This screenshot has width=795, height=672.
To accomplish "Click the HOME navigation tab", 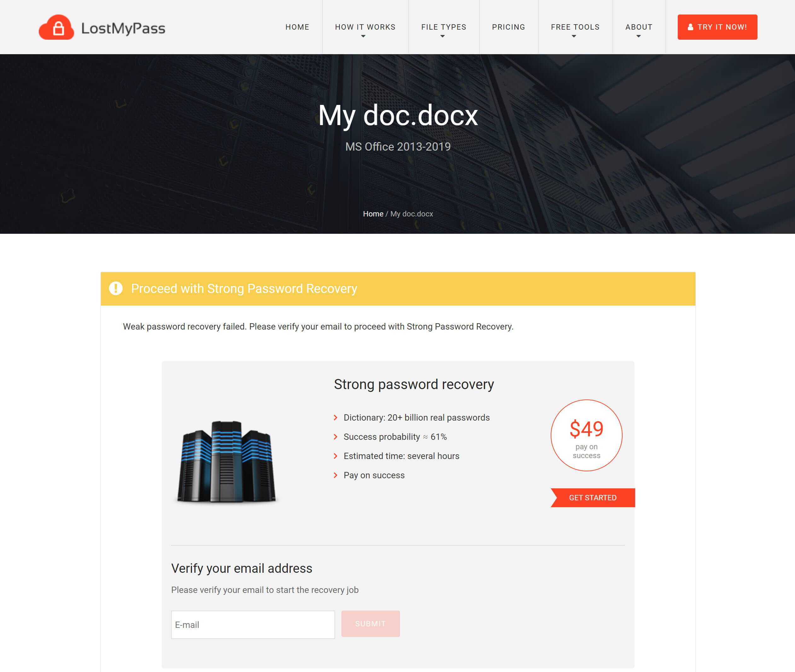I will [x=296, y=27].
